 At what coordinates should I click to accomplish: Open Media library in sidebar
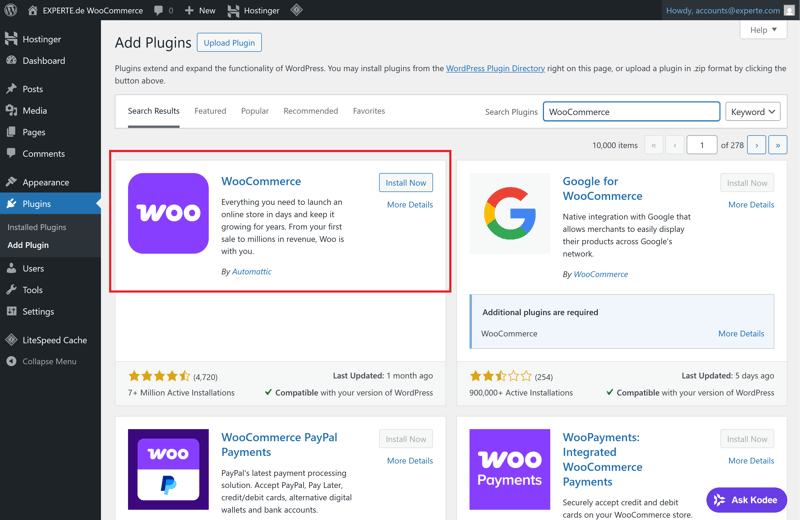pos(34,111)
